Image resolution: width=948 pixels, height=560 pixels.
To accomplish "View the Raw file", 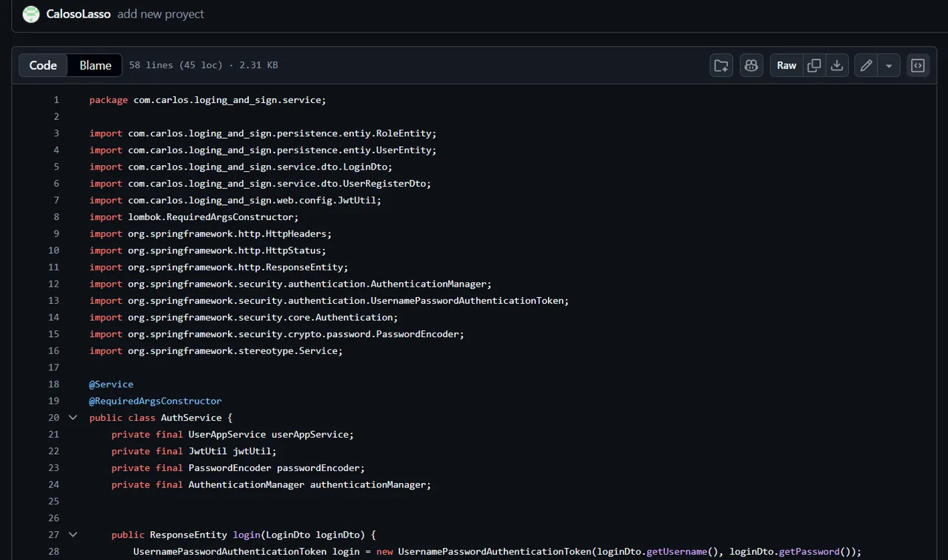I will [787, 65].
